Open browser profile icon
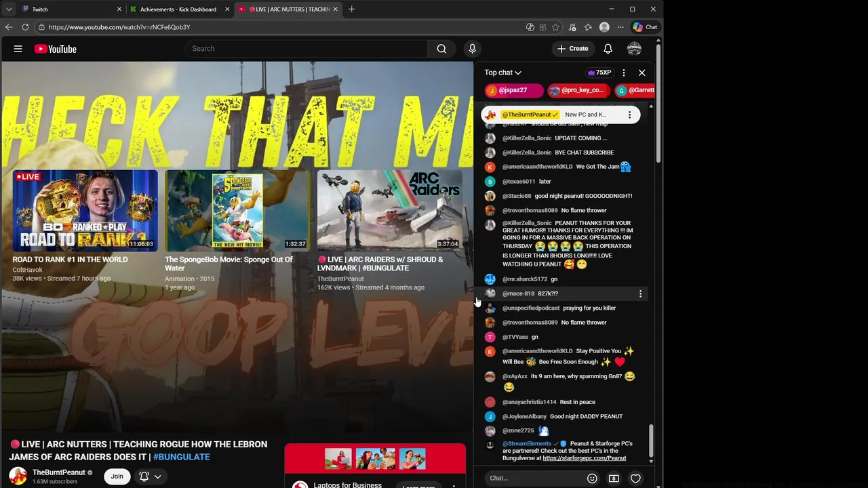This screenshot has height=488, width=868. point(604,27)
